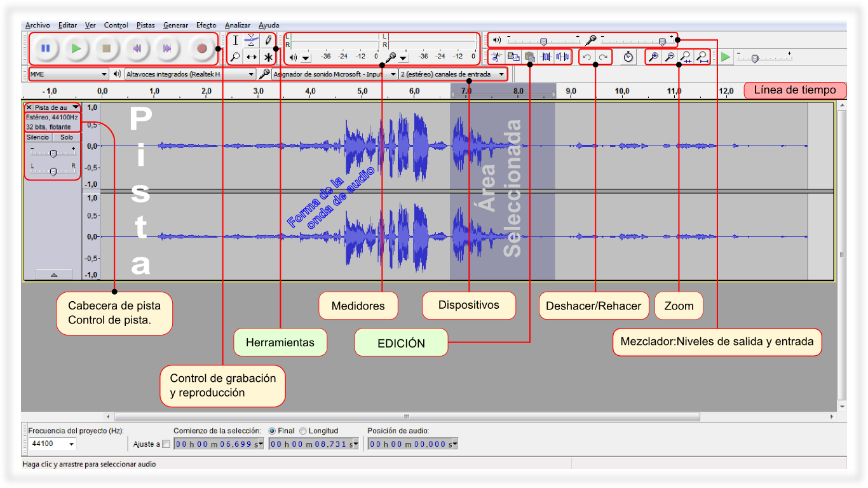This screenshot has height=488, width=868.
Task: Mute the track with the Silencio button
Action: [37, 137]
